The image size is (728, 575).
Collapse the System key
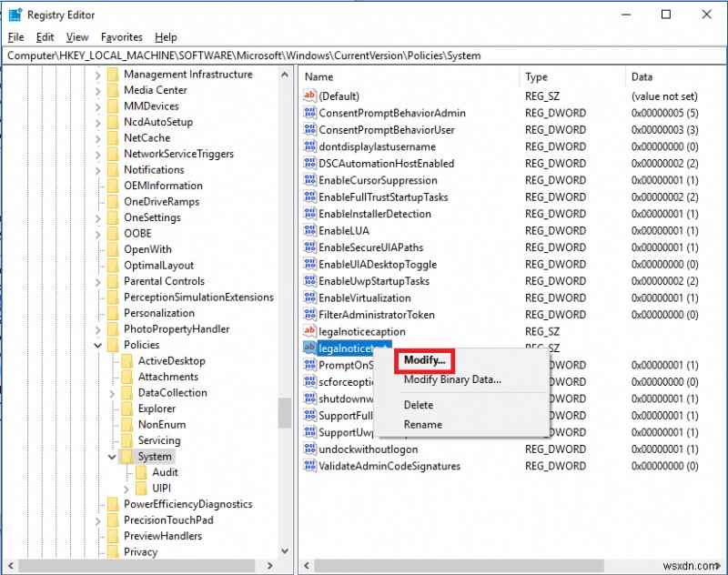click(113, 456)
